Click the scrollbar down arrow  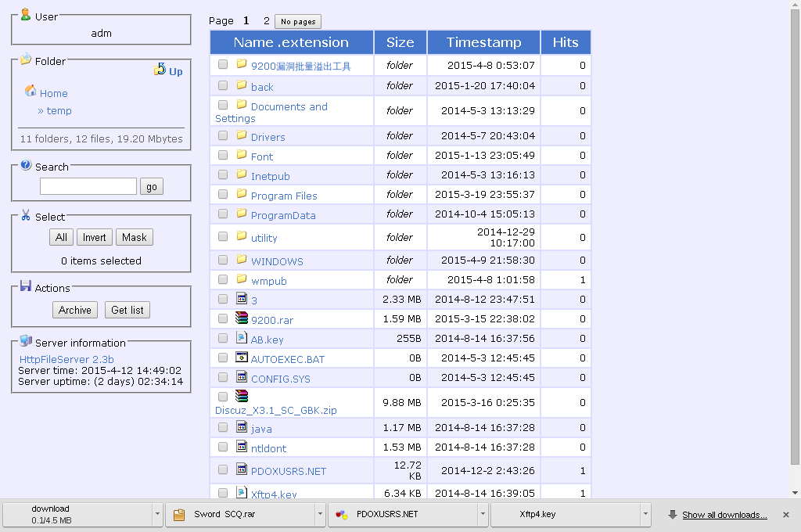795,493
